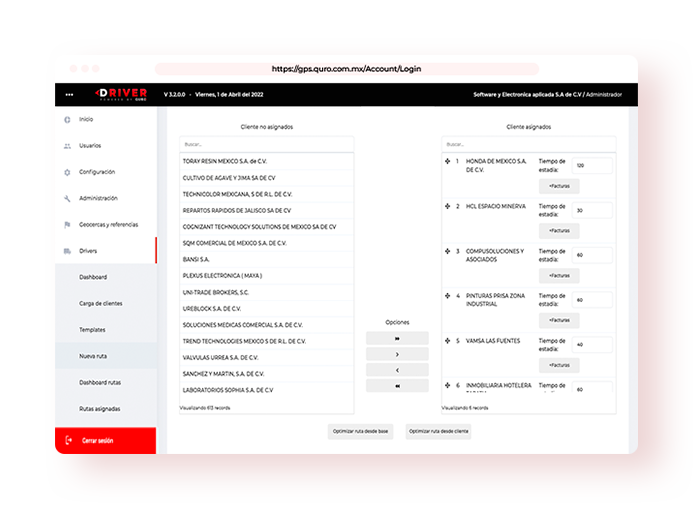Select SOLUCIONES MEDICAS COMERCIAL row

point(267,325)
